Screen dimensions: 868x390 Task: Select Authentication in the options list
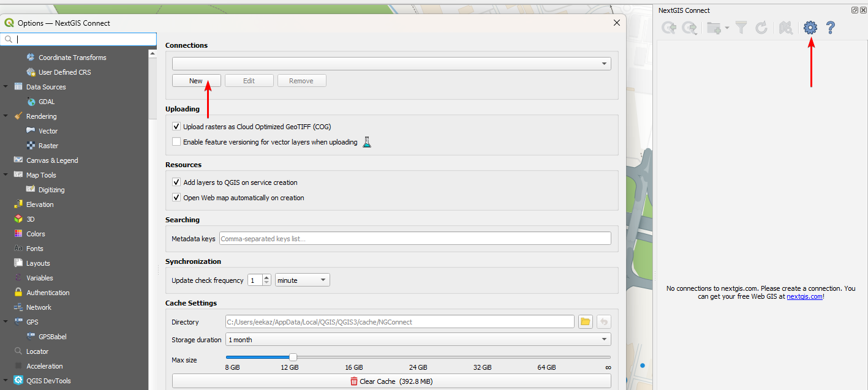click(x=48, y=293)
